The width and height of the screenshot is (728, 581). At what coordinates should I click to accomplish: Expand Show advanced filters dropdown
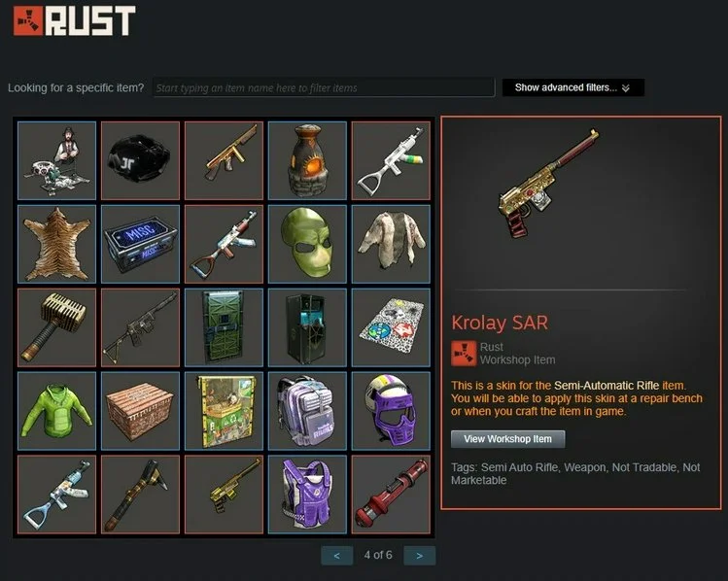click(572, 87)
